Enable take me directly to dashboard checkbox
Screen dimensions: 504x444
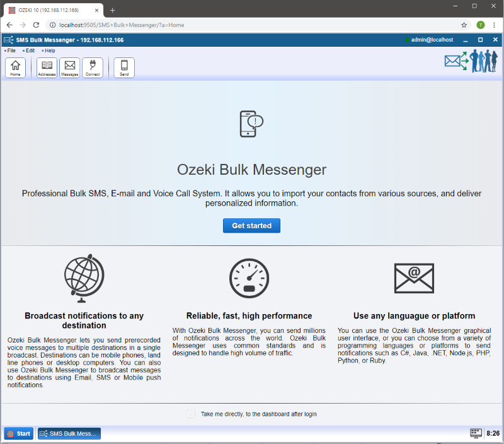click(191, 414)
